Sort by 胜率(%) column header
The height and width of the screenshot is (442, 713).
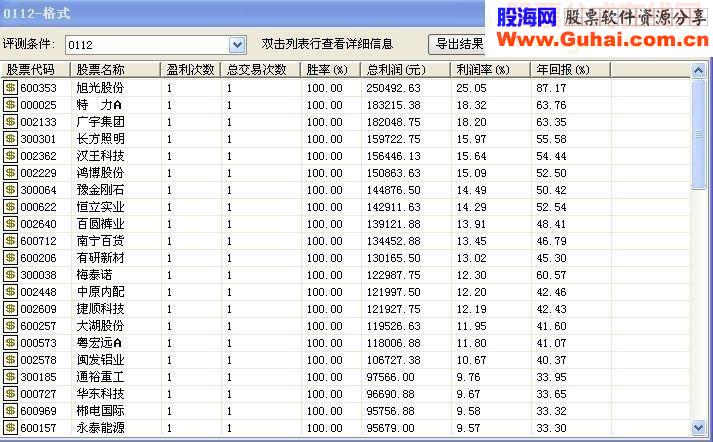pyautogui.click(x=331, y=70)
